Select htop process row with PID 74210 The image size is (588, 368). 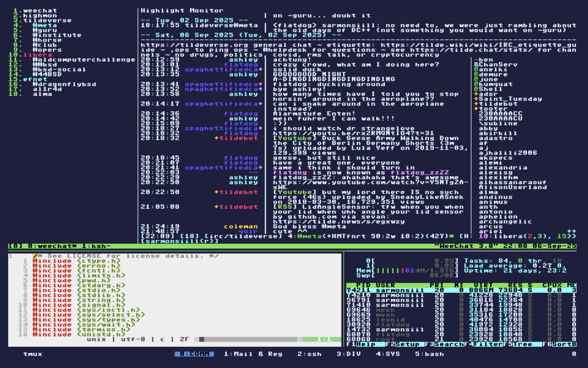pos(461,295)
